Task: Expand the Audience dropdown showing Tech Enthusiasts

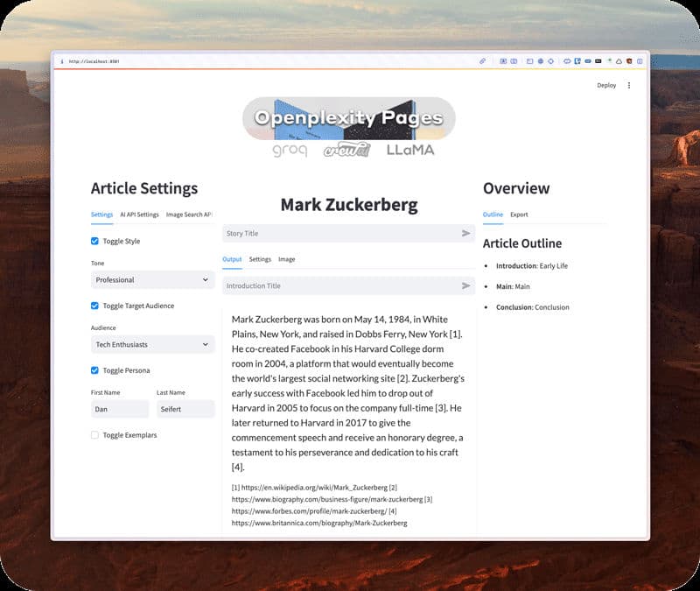Action: (x=152, y=345)
